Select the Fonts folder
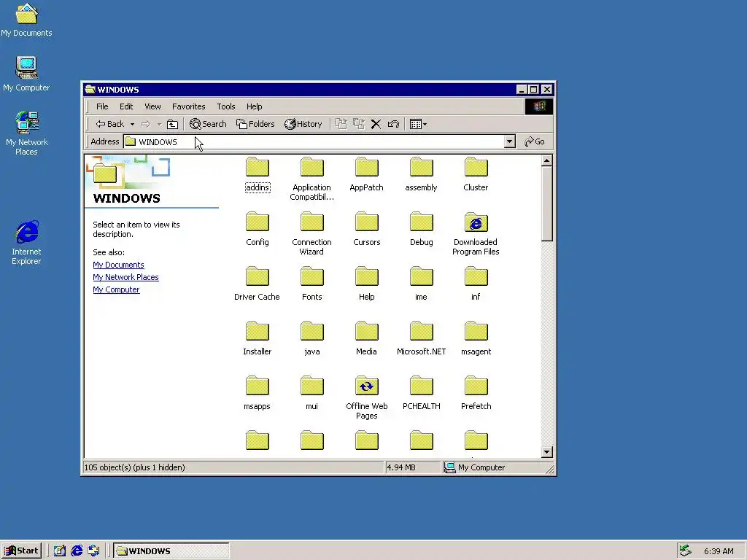 pos(311,284)
